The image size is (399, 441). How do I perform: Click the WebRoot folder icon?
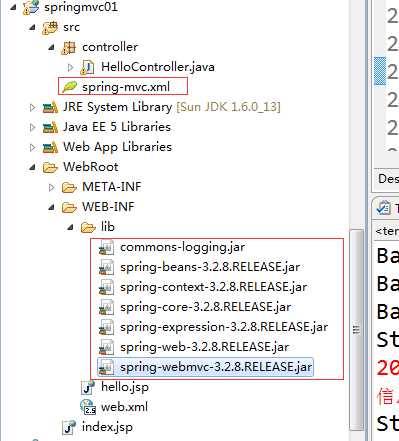click(50, 168)
